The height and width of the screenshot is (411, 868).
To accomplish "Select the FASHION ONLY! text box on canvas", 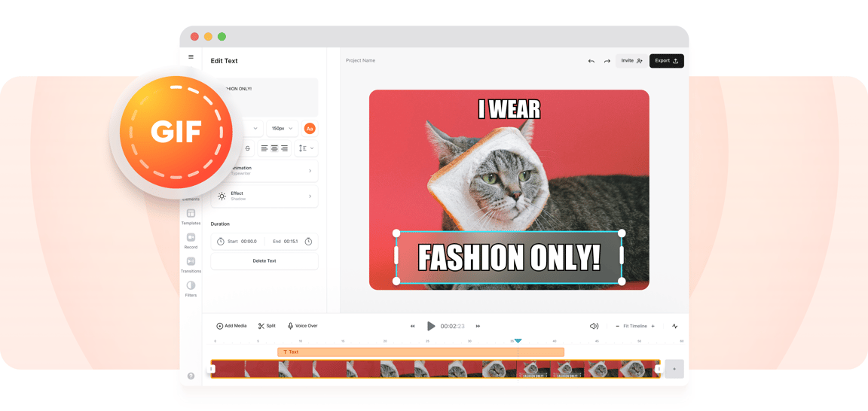I will click(x=509, y=257).
